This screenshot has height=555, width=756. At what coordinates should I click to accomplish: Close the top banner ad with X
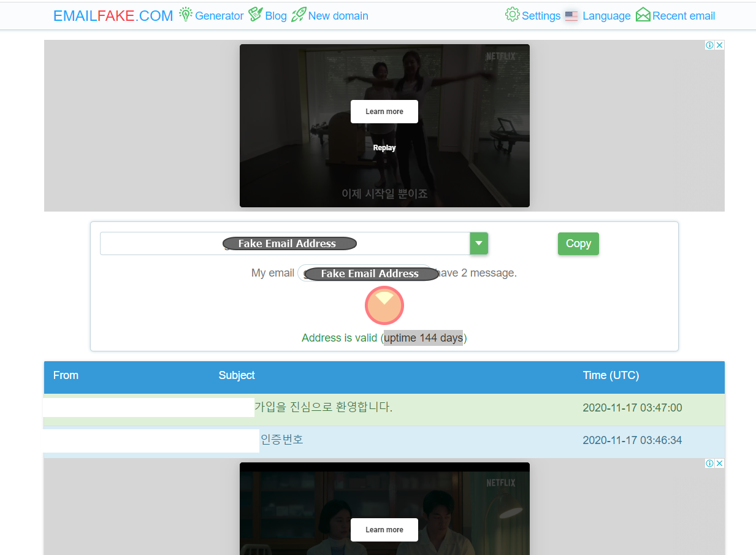click(720, 45)
